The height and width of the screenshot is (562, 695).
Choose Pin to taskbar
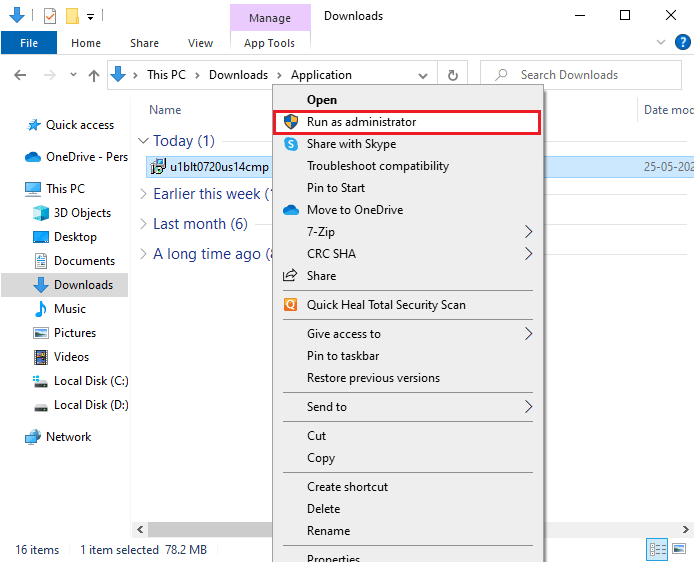tap(407, 356)
